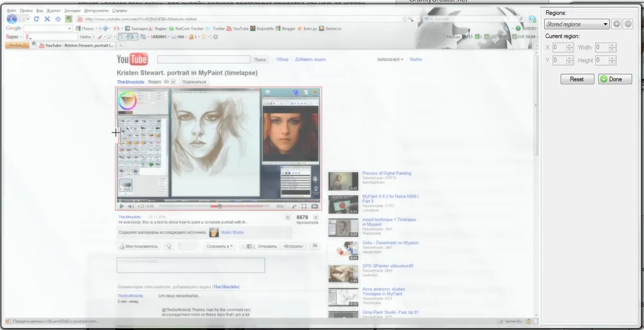Image resolution: width=644 pixels, height=330 pixels.
Task: Click the browser home icon
Action: 58,19
